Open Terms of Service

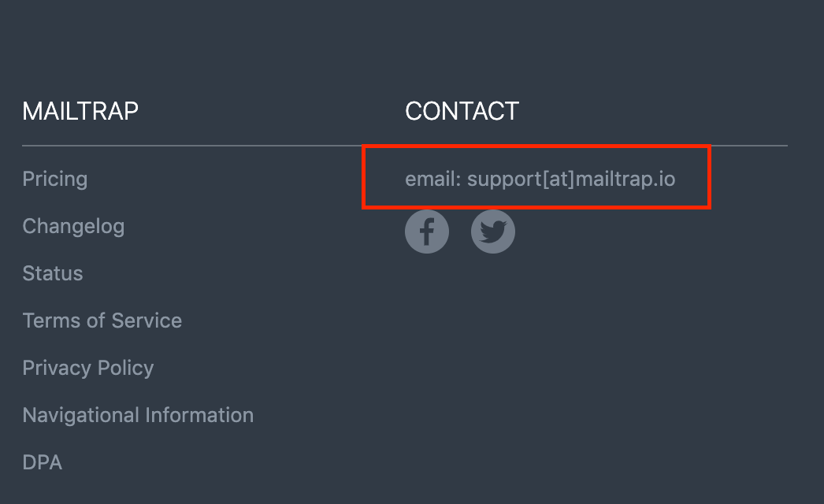[x=102, y=321]
